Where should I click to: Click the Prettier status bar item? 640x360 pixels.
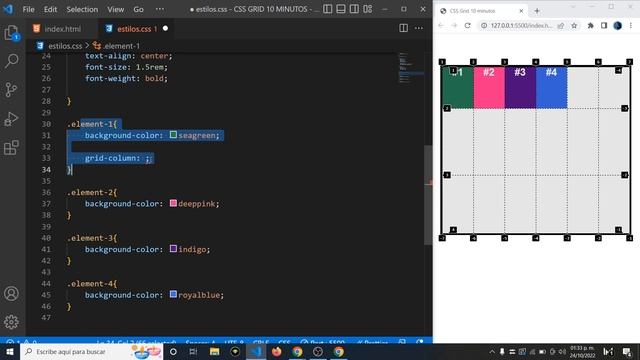pos(372,342)
